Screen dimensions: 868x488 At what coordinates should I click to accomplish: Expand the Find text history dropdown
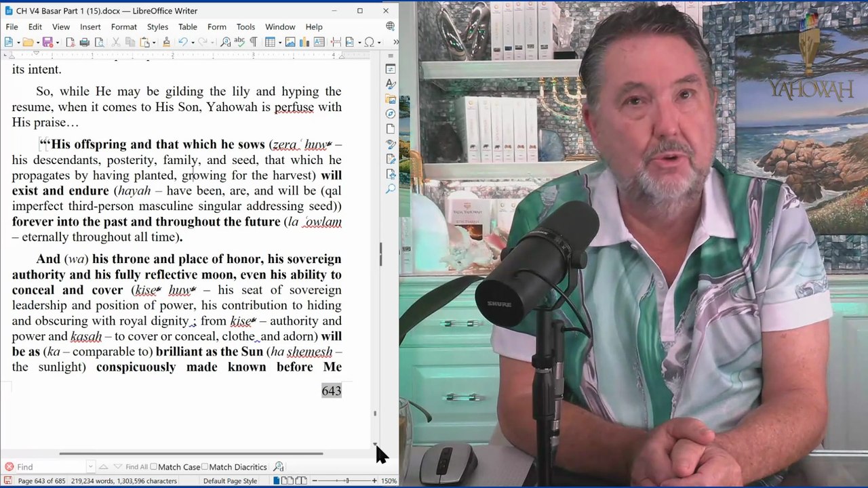click(90, 467)
